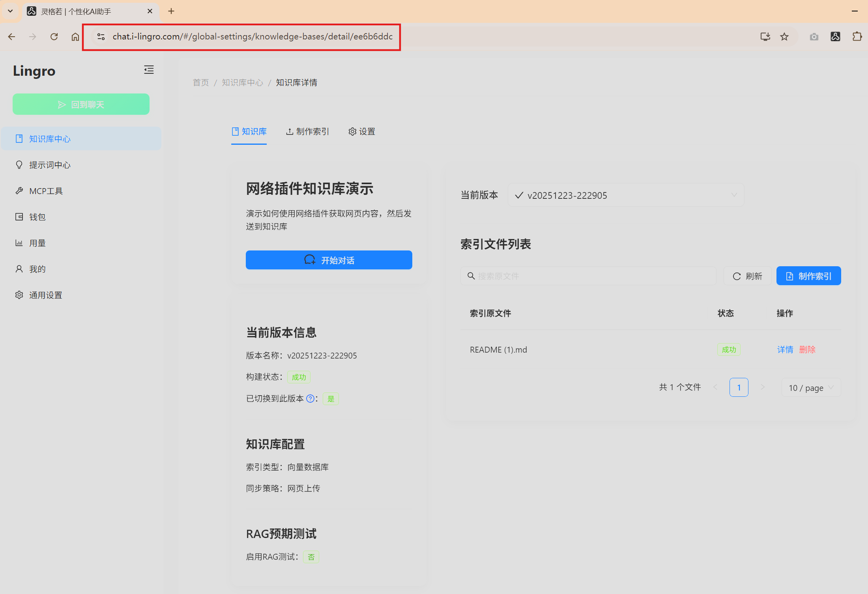This screenshot has height=594, width=868.
Task: Toggle the bookmark star in address bar
Action: 784,36
